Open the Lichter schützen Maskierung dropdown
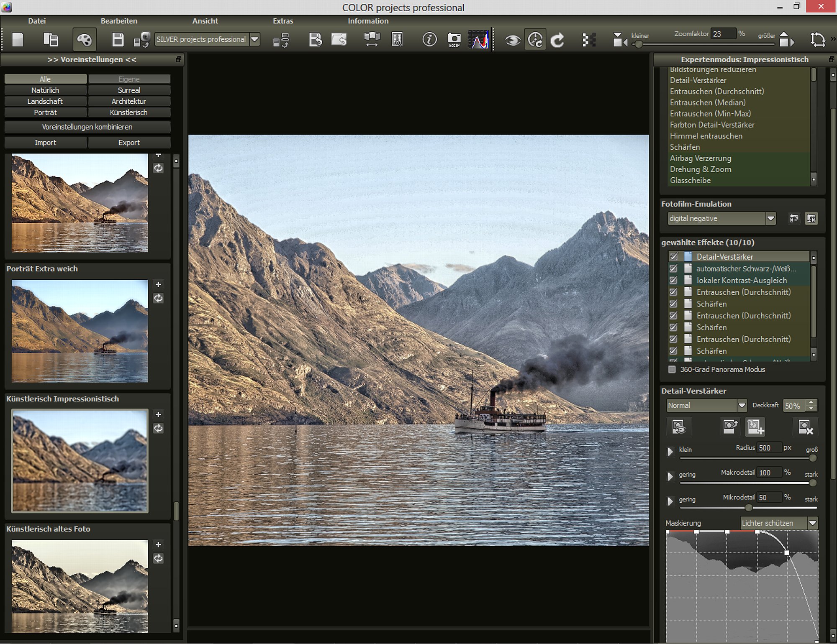 [813, 523]
